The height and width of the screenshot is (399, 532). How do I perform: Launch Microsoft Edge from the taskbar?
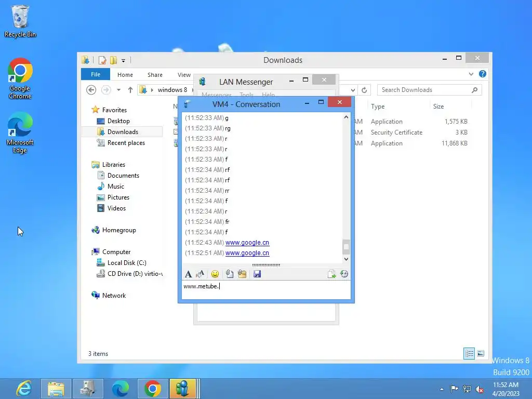(121, 389)
